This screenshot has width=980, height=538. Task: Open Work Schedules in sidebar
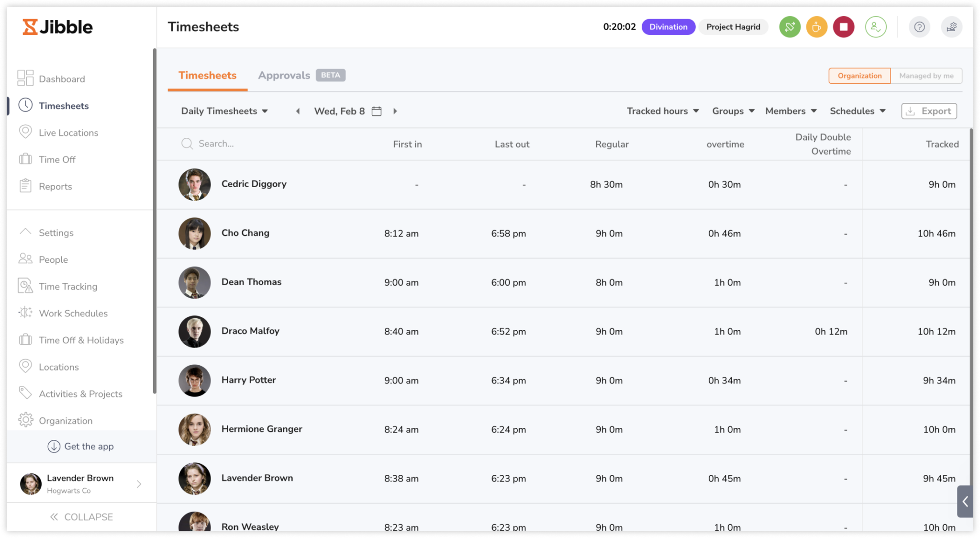pyautogui.click(x=73, y=313)
